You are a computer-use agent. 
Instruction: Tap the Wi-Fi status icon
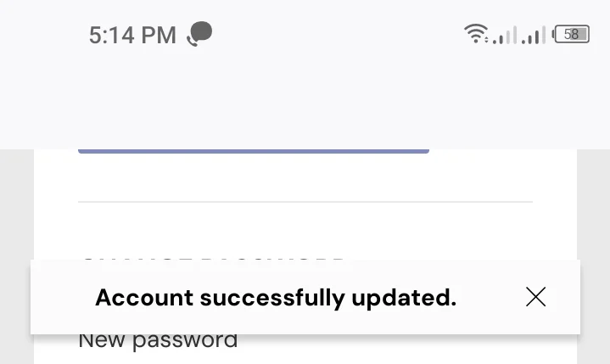(475, 33)
